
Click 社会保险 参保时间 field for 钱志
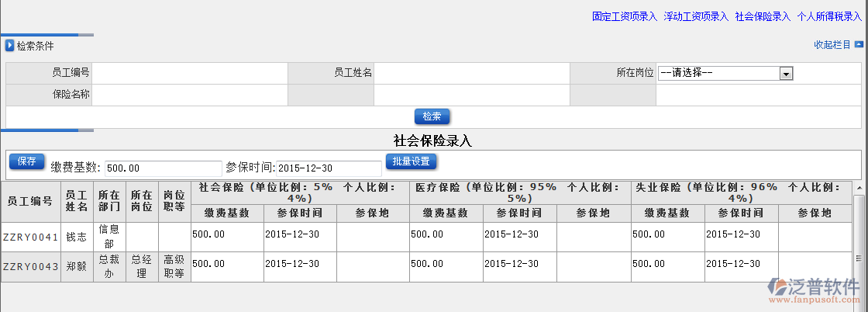coord(300,237)
